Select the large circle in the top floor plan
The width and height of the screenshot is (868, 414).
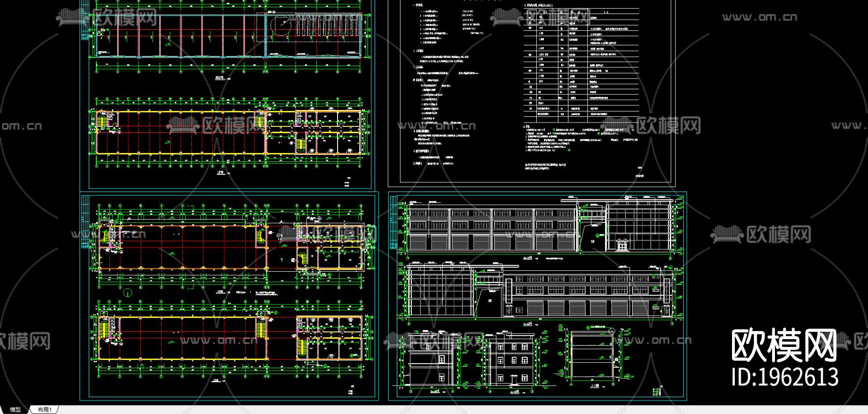point(281,25)
